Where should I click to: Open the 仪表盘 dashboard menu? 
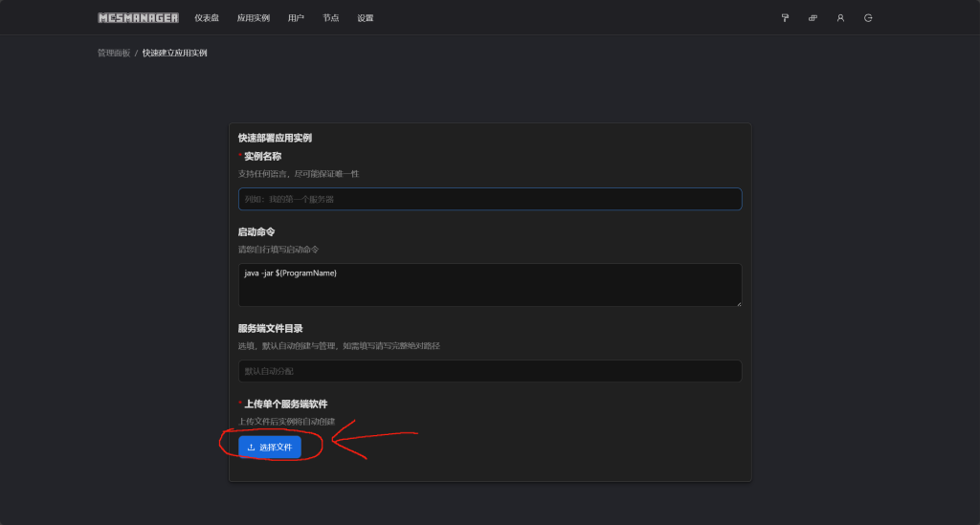[x=207, y=18]
